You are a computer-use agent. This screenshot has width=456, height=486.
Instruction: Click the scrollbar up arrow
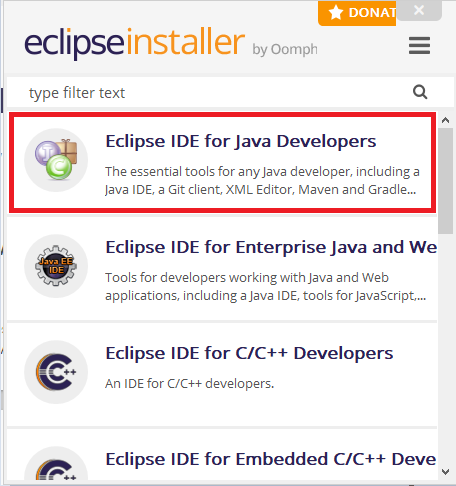(x=445, y=120)
